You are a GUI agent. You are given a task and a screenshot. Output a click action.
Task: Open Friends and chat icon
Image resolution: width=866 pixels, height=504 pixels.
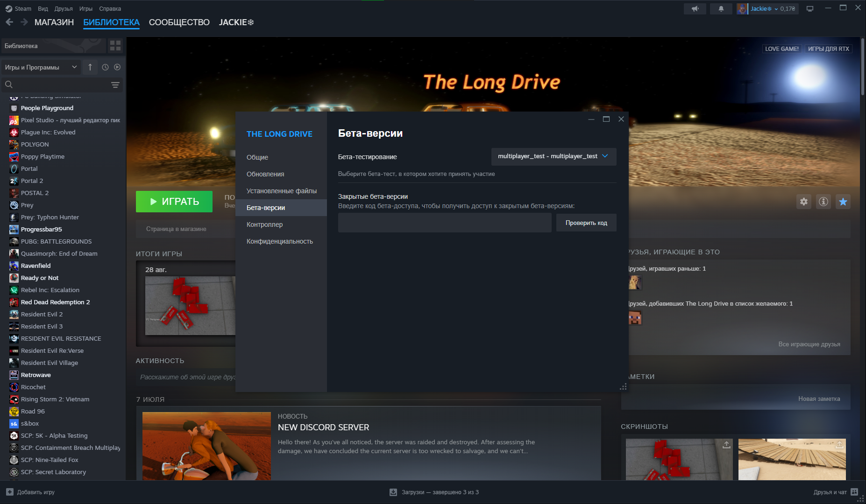tap(854, 492)
